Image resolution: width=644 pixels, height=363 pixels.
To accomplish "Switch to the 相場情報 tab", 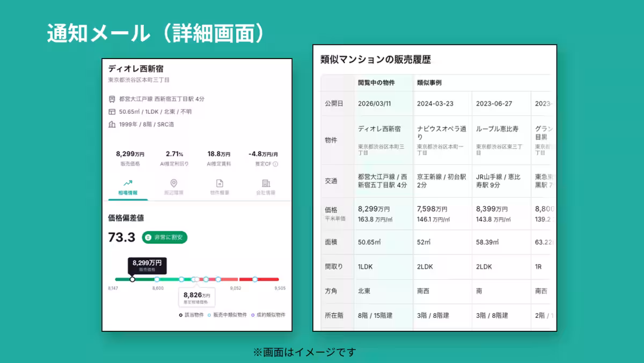I will click(x=128, y=191).
